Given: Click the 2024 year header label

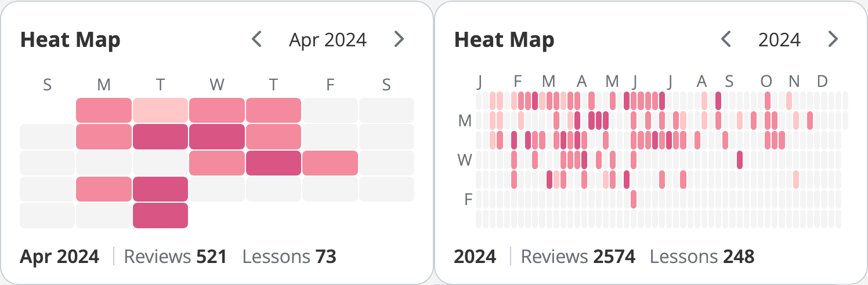Looking at the screenshot, I should coord(779,39).
